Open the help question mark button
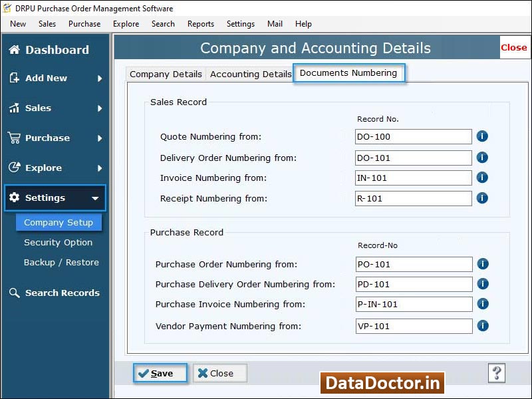The width and height of the screenshot is (532, 399). [x=496, y=373]
